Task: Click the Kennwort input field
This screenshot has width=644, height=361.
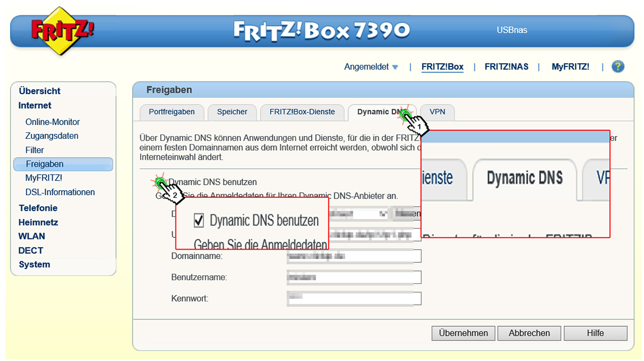Action: pyautogui.click(x=354, y=298)
